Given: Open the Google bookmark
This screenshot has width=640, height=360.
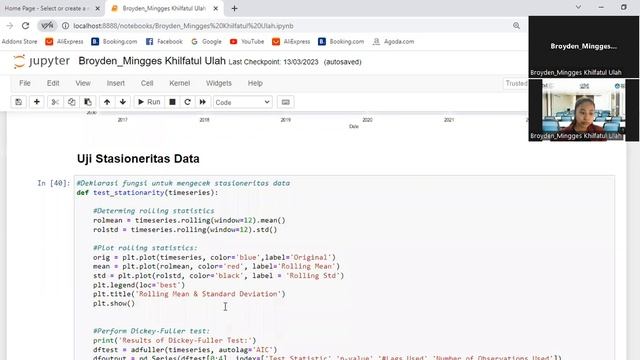Looking at the screenshot, I should [206, 42].
